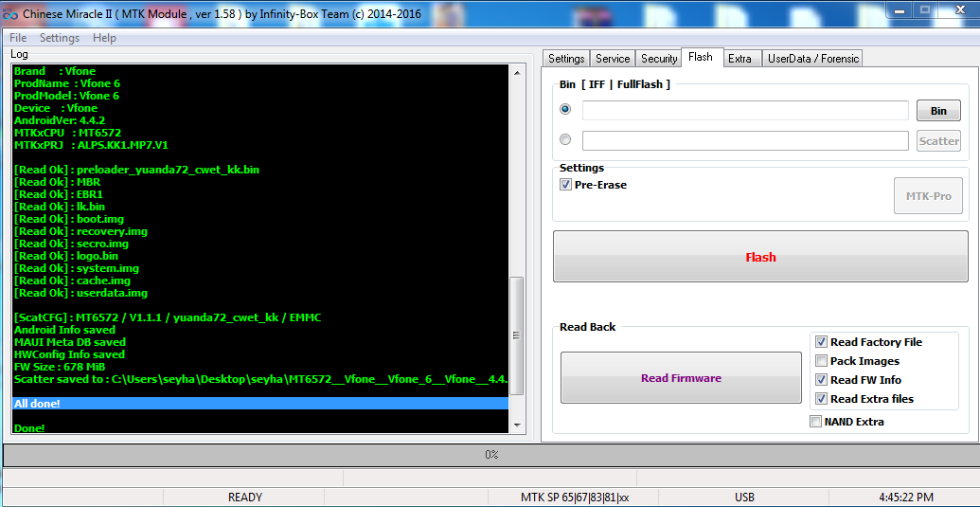Enable the NAND Extra checkbox
The width and height of the screenshot is (980, 507).
pos(815,422)
